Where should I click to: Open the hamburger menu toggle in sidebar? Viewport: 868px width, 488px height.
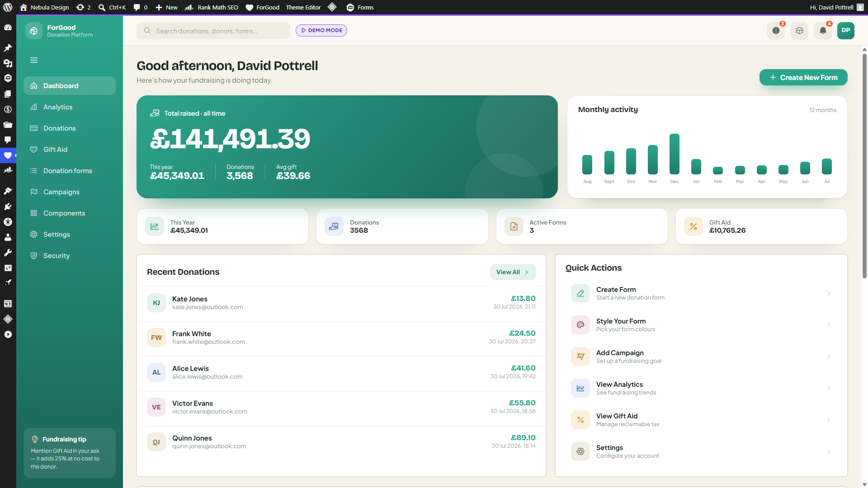[34, 60]
